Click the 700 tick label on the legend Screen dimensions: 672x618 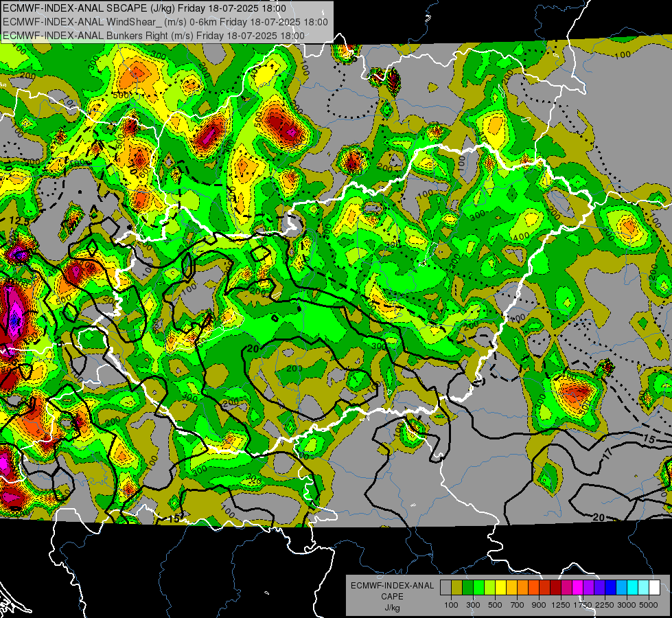point(518,605)
